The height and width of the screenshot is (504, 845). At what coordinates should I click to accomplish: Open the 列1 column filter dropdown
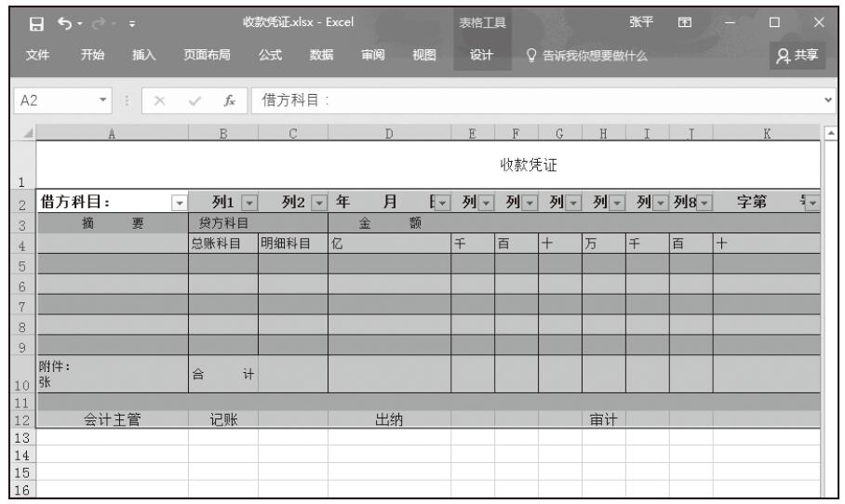tap(248, 202)
